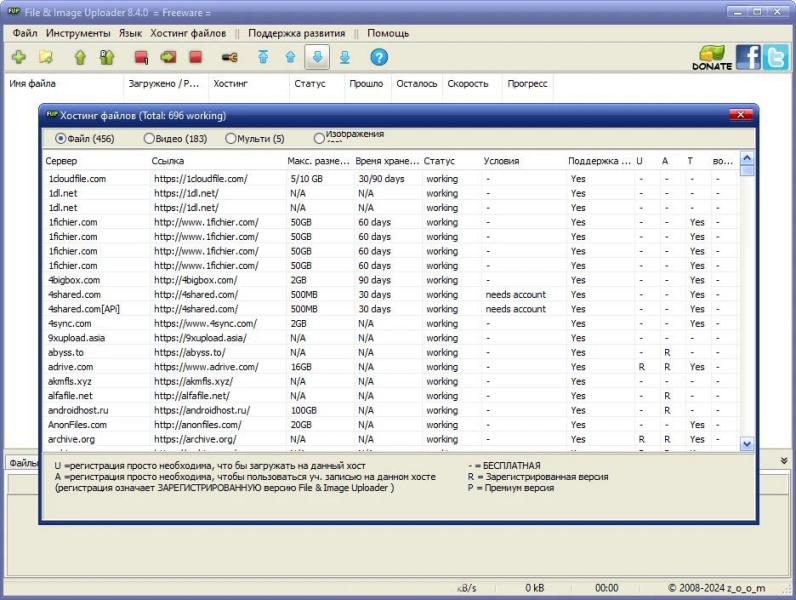Select the 4shared.com[API] server row

(391, 309)
